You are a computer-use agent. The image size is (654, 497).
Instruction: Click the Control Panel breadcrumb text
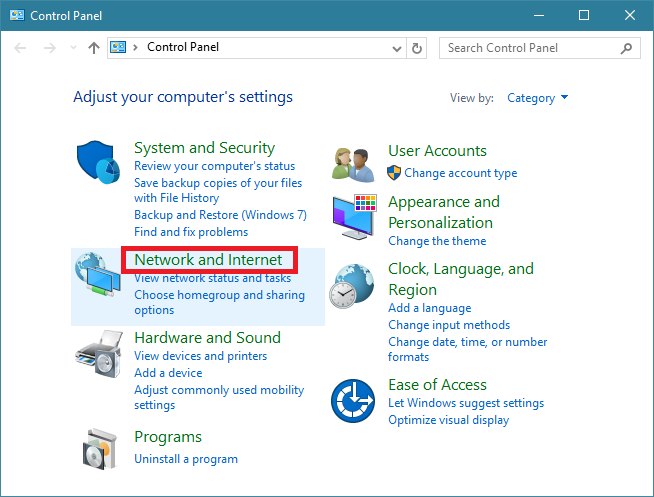(183, 47)
